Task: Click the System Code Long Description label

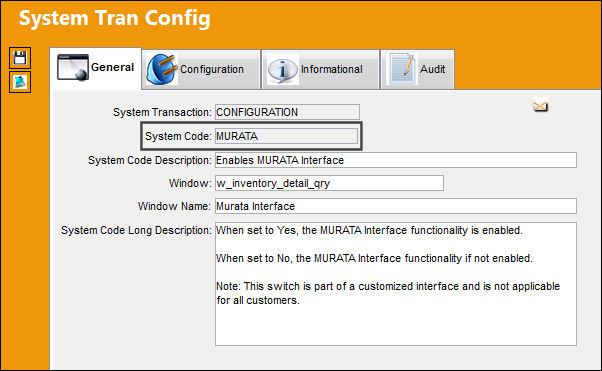Action: (x=136, y=230)
